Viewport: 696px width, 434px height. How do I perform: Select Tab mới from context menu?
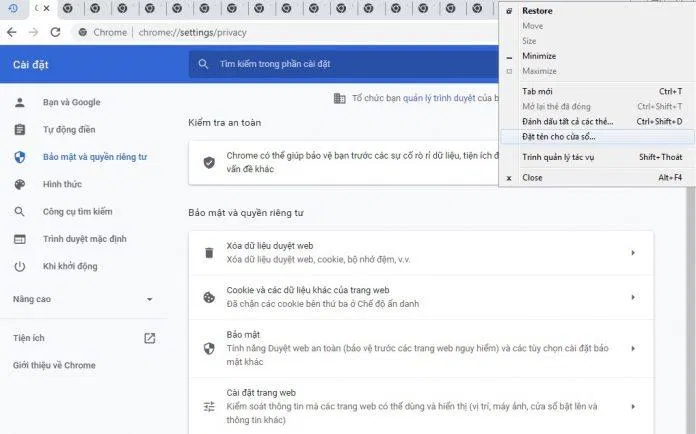tap(539, 91)
